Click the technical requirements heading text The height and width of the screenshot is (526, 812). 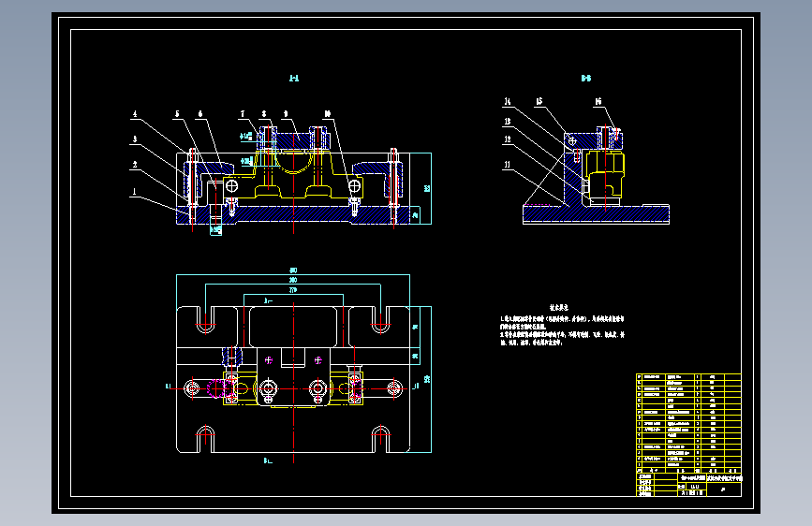click(x=559, y=308)
